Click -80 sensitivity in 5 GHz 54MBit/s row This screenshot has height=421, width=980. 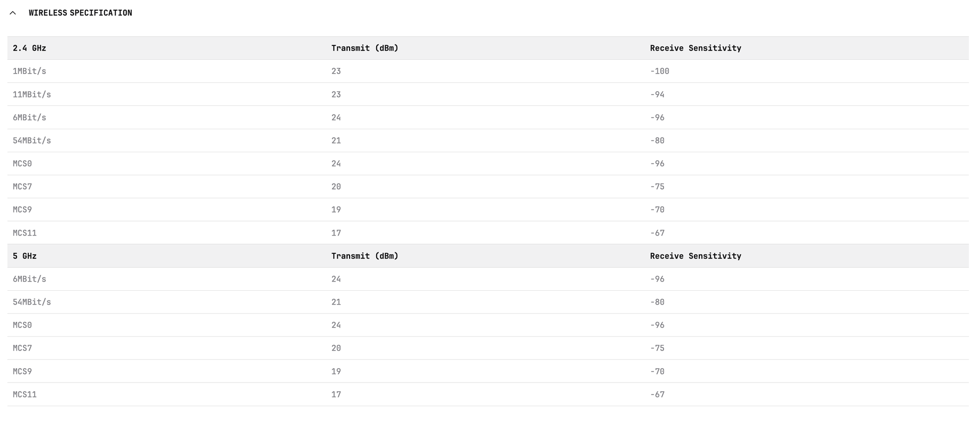(657, 302)
